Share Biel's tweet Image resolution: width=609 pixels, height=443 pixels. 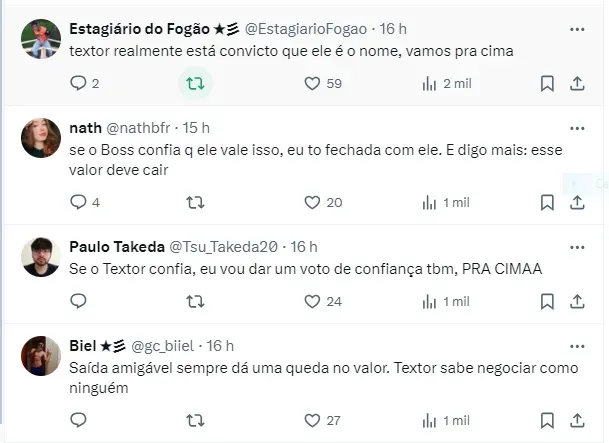click(x=577, y=420)
